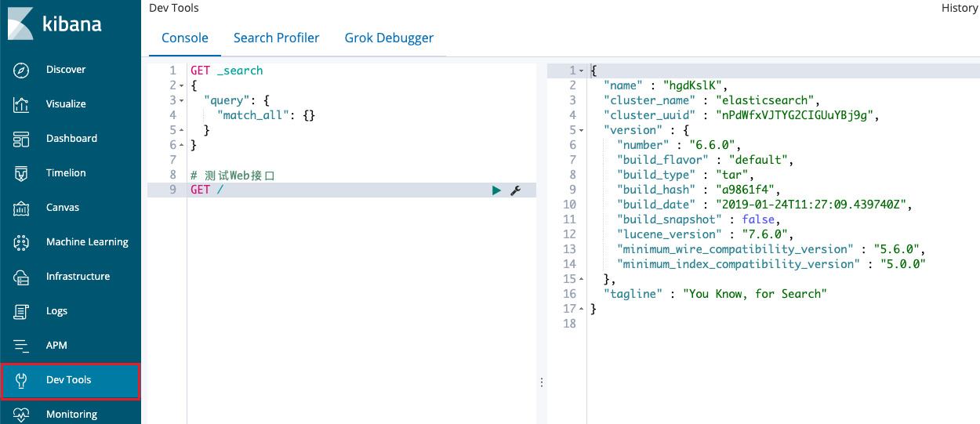Click the Dev Tools wrench icon
Screen dimensions: 980x424
pyautogui.click(x=21, y=380)
